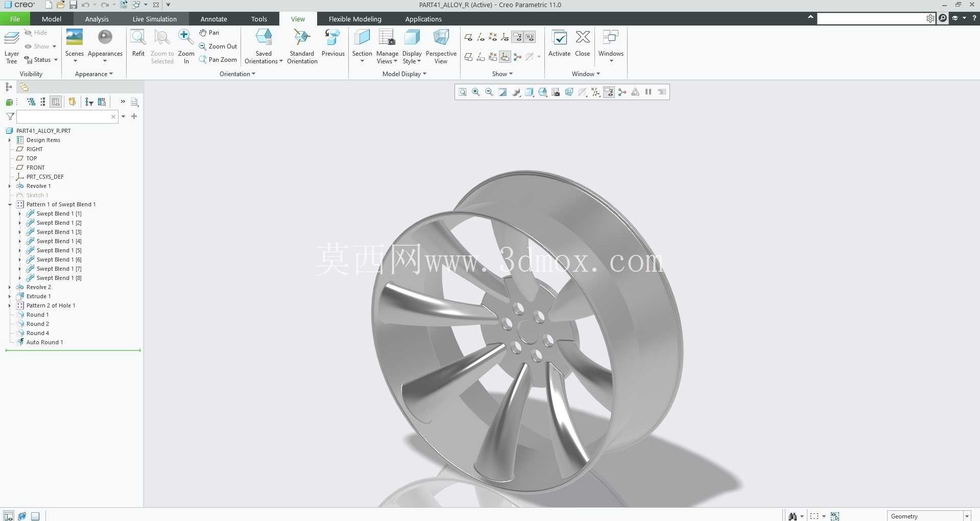This screenshot has width=980, height=521.
Task: Open the Layer Tree
Action: [x=12, y=46]
